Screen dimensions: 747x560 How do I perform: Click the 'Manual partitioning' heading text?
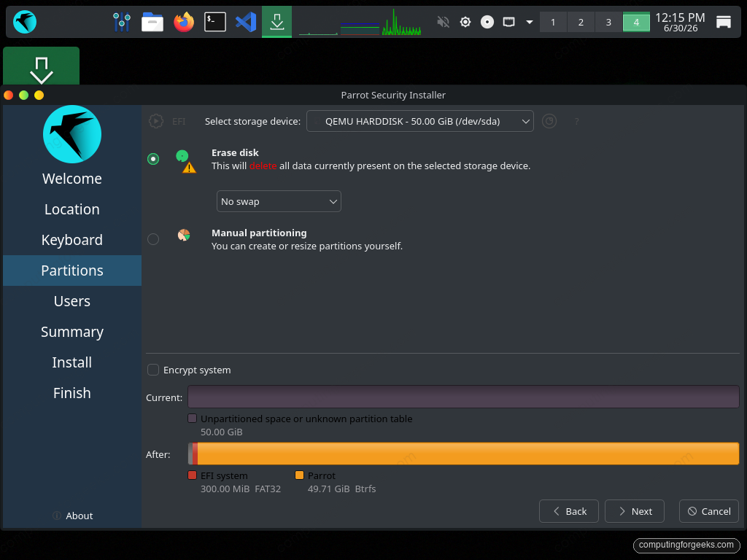point(259,233)
